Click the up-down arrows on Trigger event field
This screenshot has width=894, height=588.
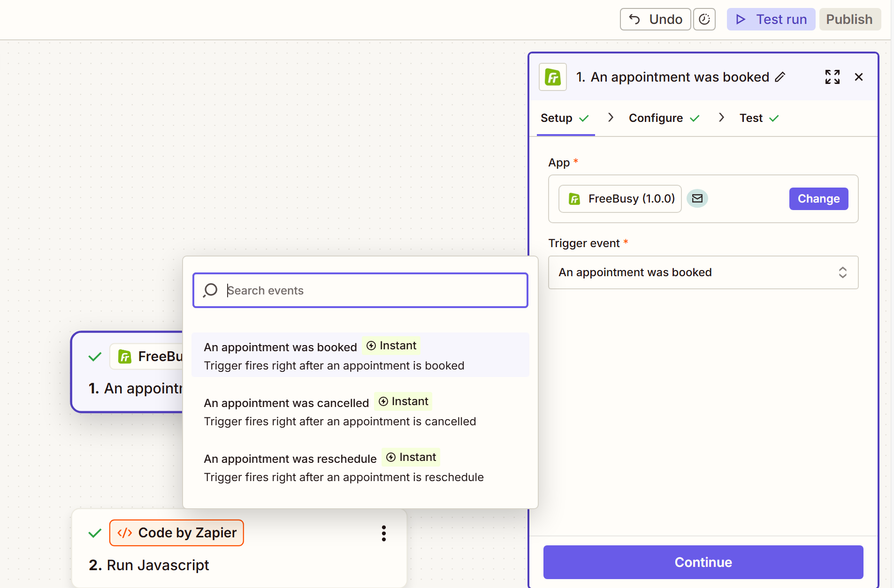[843, 272]
